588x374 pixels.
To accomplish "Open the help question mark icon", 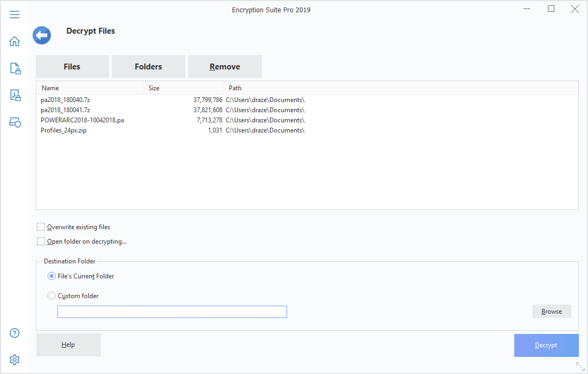I will pos(15,333).
